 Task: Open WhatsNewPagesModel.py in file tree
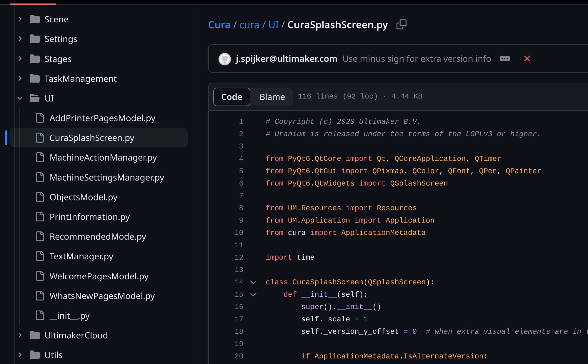click(x=102, y=296)
